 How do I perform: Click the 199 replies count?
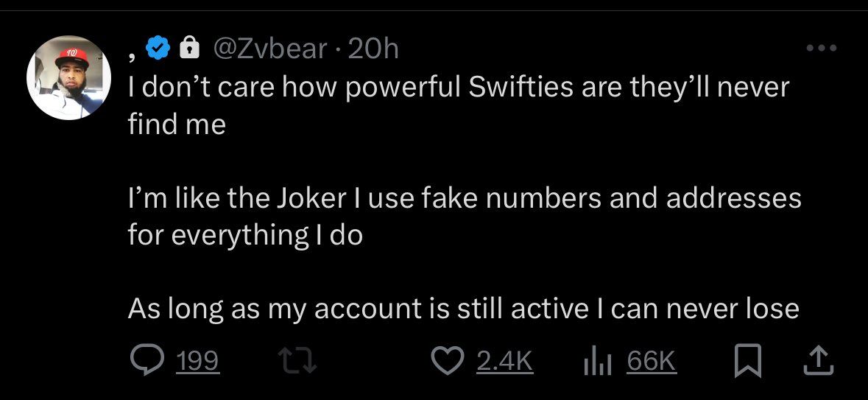click(x=197, y=362)
